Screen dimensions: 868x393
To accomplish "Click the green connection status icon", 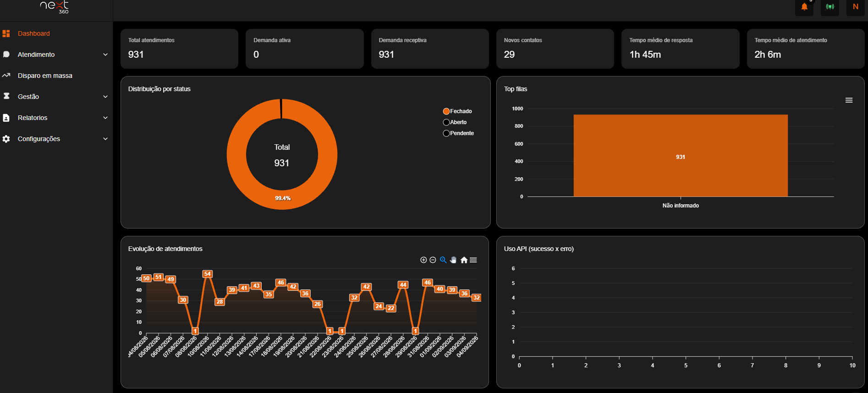I will [x=830, y=7].
